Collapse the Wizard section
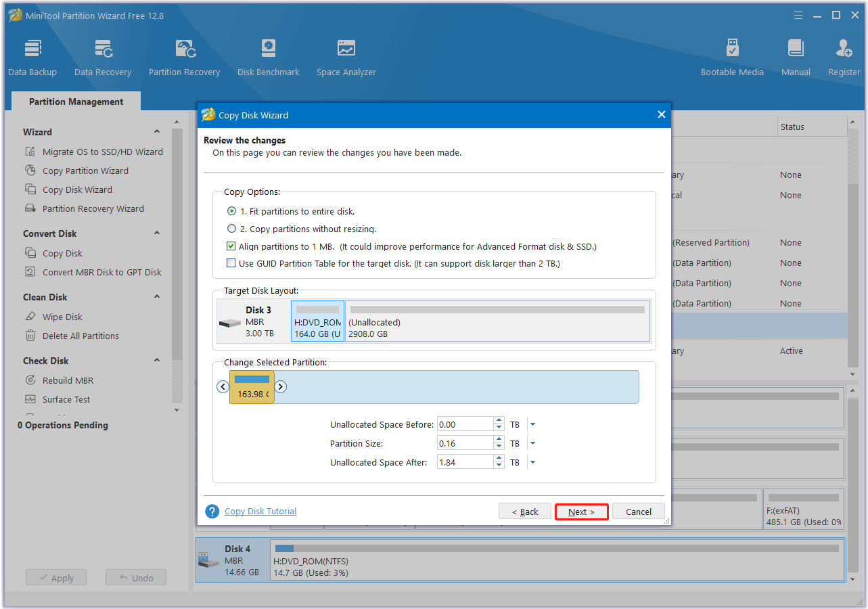 pyautogui.click(x=157, y=132)
